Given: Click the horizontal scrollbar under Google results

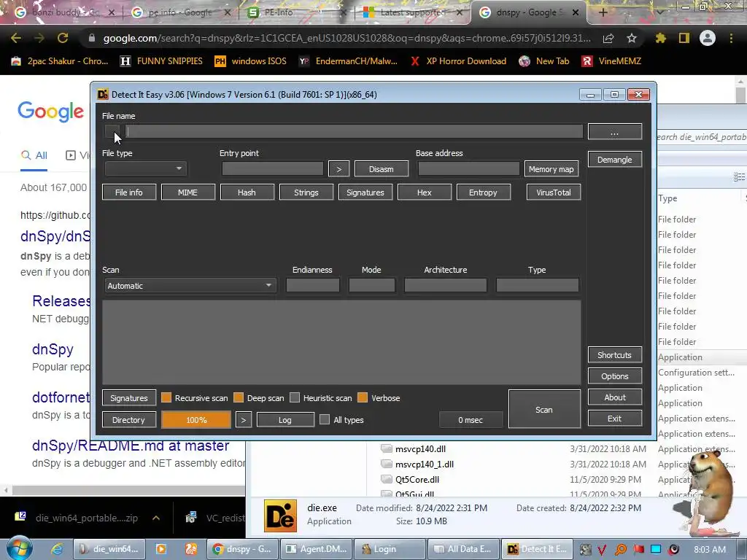Looking at the screenshot, I should pos(128,490).
